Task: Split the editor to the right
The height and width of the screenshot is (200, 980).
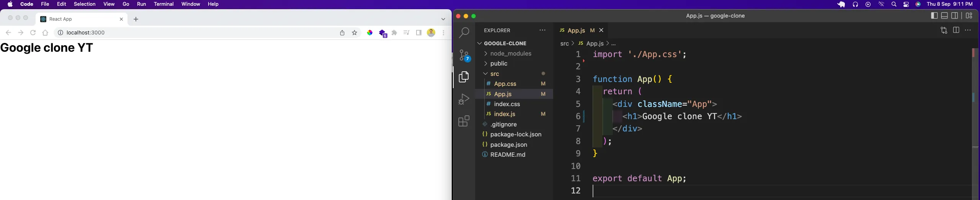Action: [x=956, y=30]
